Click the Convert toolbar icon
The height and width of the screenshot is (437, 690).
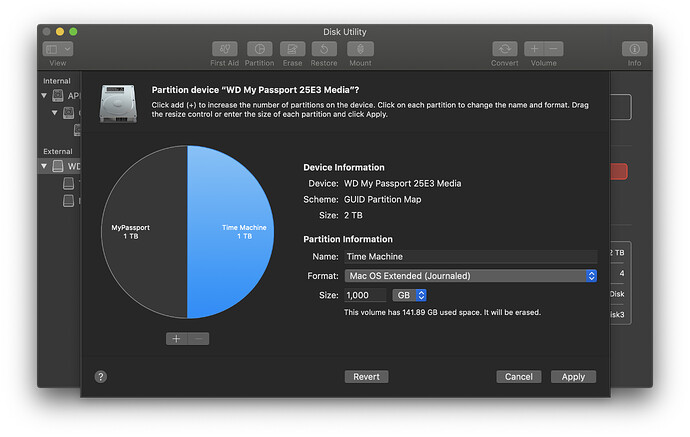(505, 49)
